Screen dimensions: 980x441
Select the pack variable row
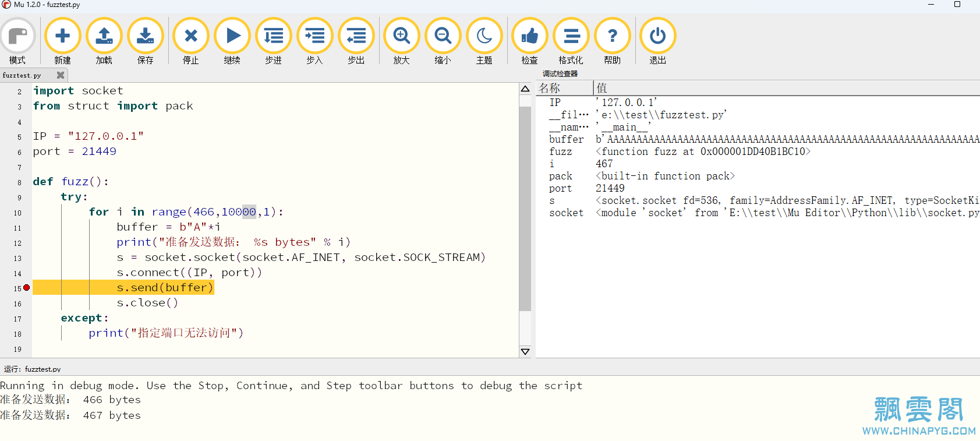pos(758,176)
